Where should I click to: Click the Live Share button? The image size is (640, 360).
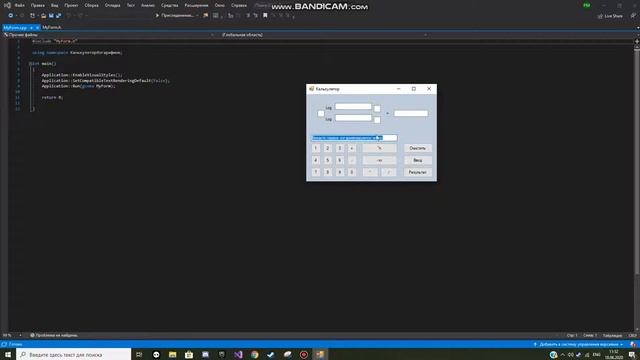pos(611,16)
